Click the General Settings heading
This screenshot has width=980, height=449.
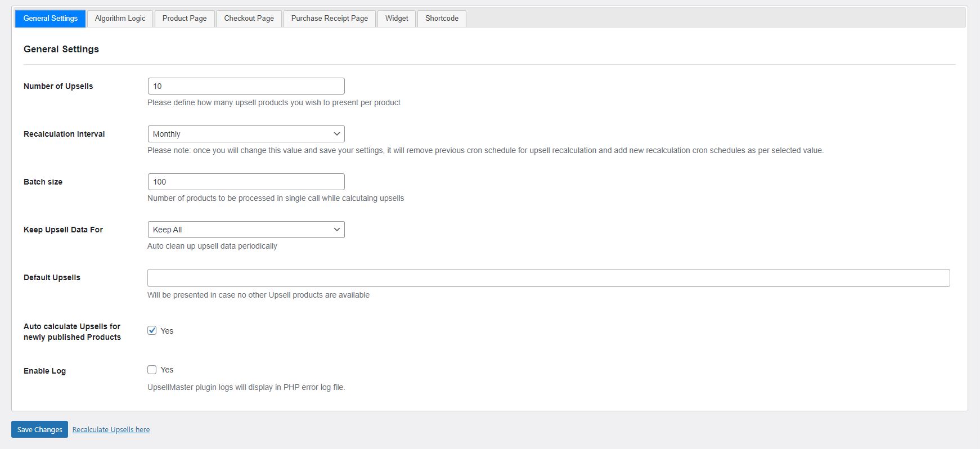(x=61, y=49)
